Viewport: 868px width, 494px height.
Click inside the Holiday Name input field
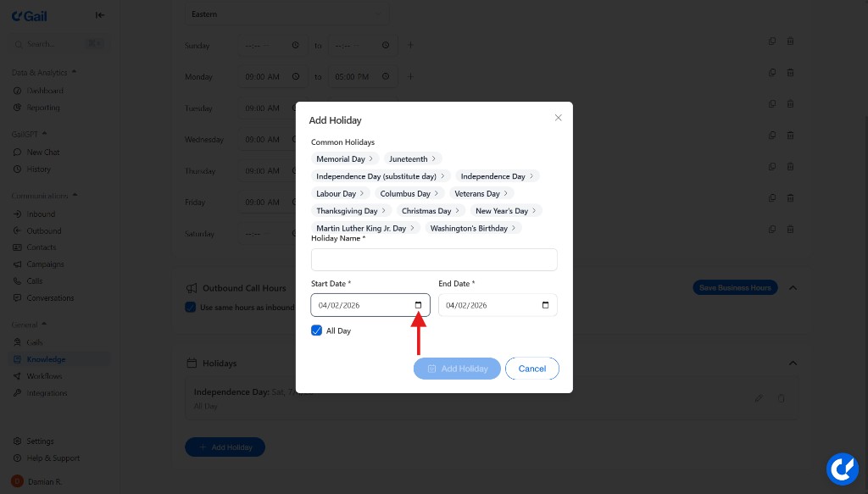point(434,258)
